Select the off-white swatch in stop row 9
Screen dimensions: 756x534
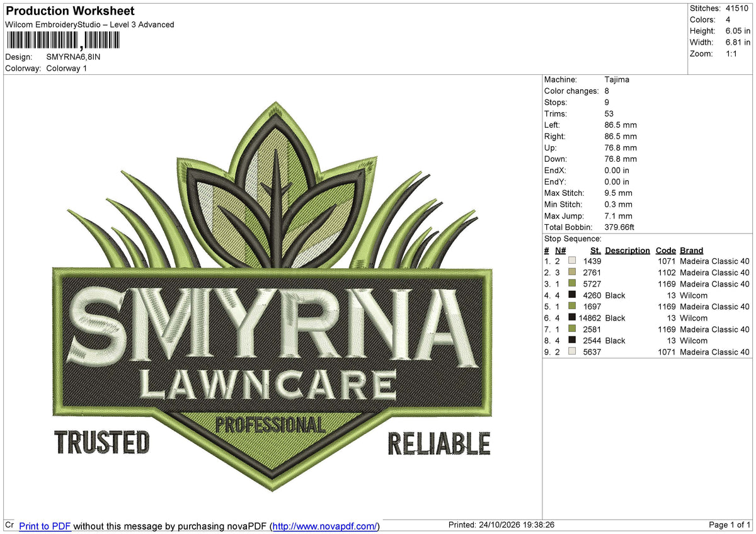572,351
